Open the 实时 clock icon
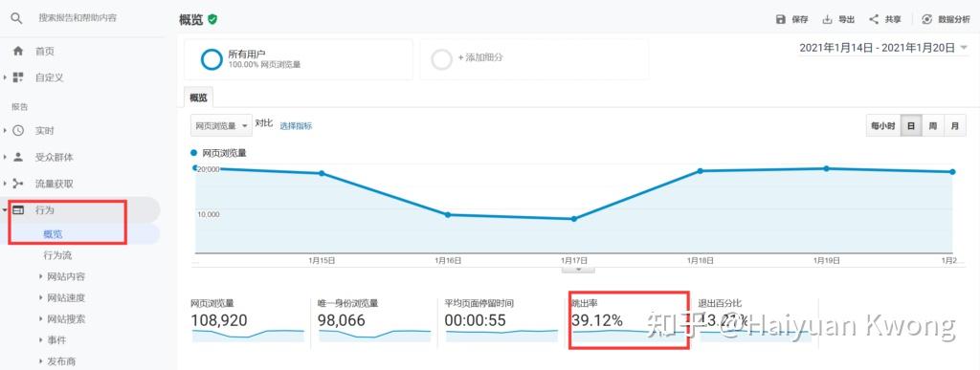This screenshot has width=980, height=370. (18, 130)
